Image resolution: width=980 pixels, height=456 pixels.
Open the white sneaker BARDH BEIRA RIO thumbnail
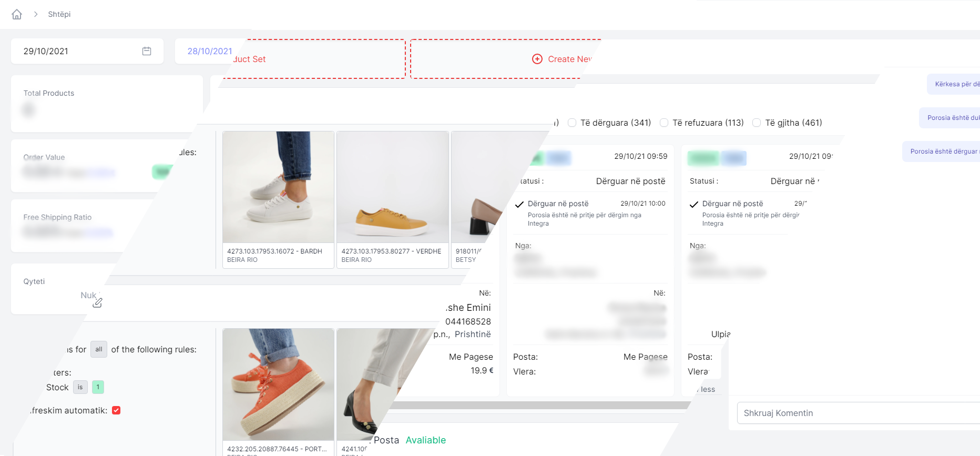(278, 187)
